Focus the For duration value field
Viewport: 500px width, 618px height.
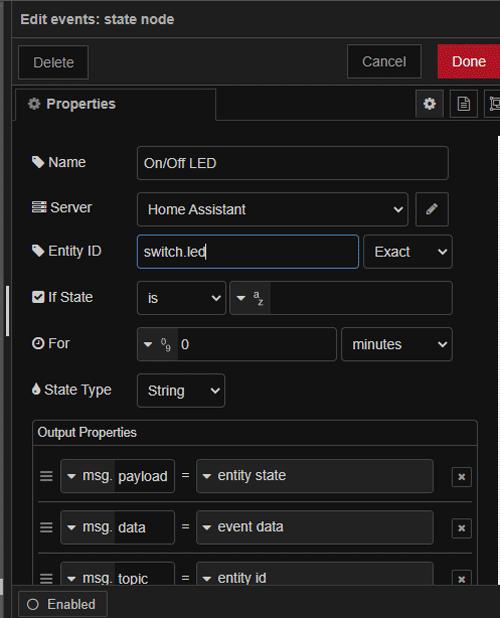click(257, 344)
